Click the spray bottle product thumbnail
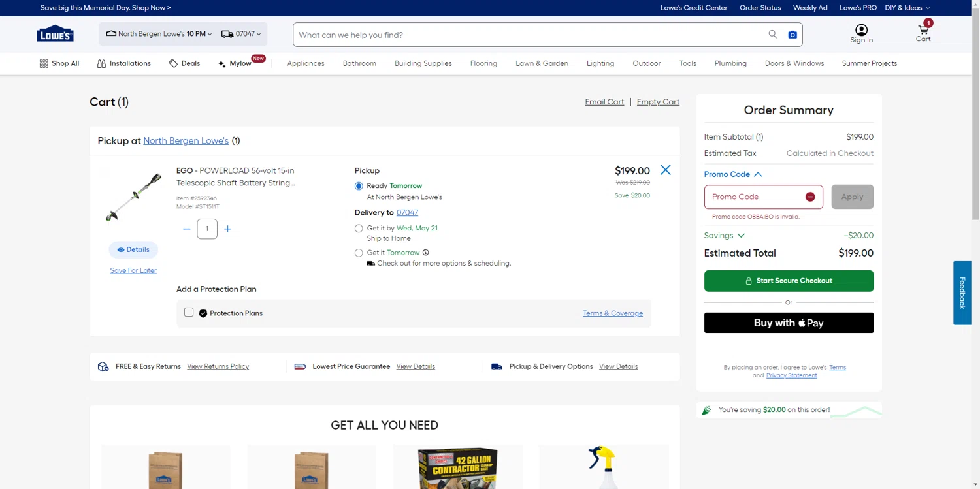Image resolution: width=980 pixels, height=489 pixels. [602, 467]
